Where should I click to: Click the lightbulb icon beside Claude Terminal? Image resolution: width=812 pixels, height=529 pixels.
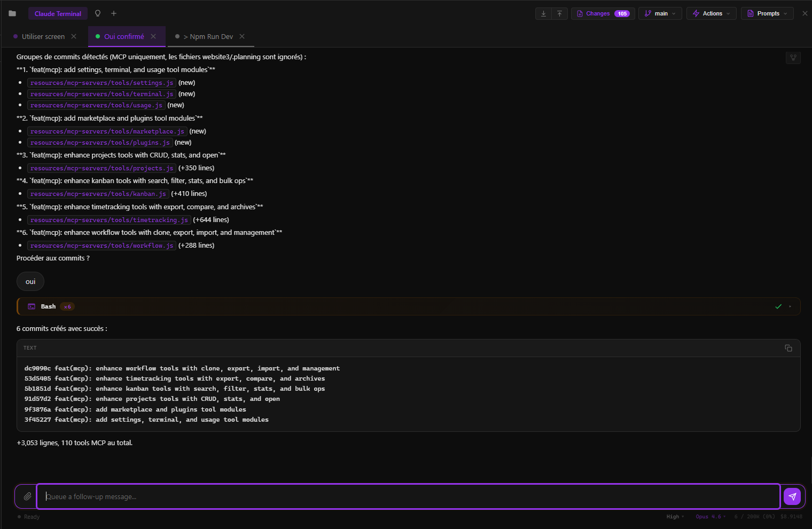tap(98, 13)
